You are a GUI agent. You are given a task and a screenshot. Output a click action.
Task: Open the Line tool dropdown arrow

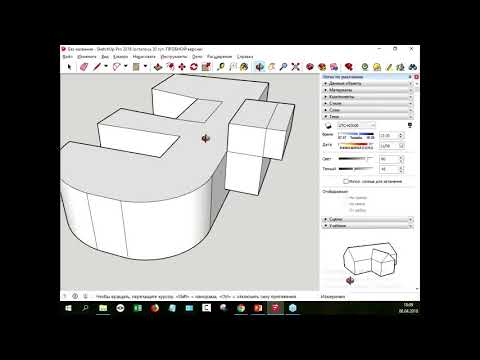pyautogui.click(x=106, y=67)
